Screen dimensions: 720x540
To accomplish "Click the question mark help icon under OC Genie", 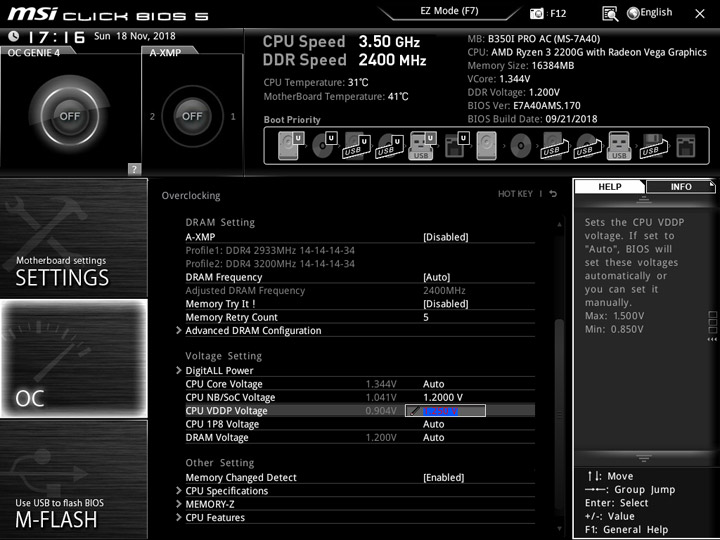I will tap(134, 169).
